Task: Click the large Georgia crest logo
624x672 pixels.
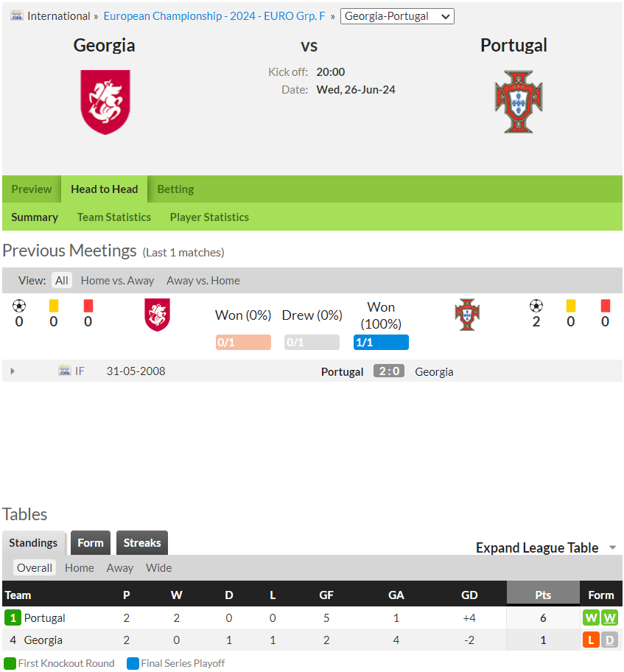Action: 105,102
